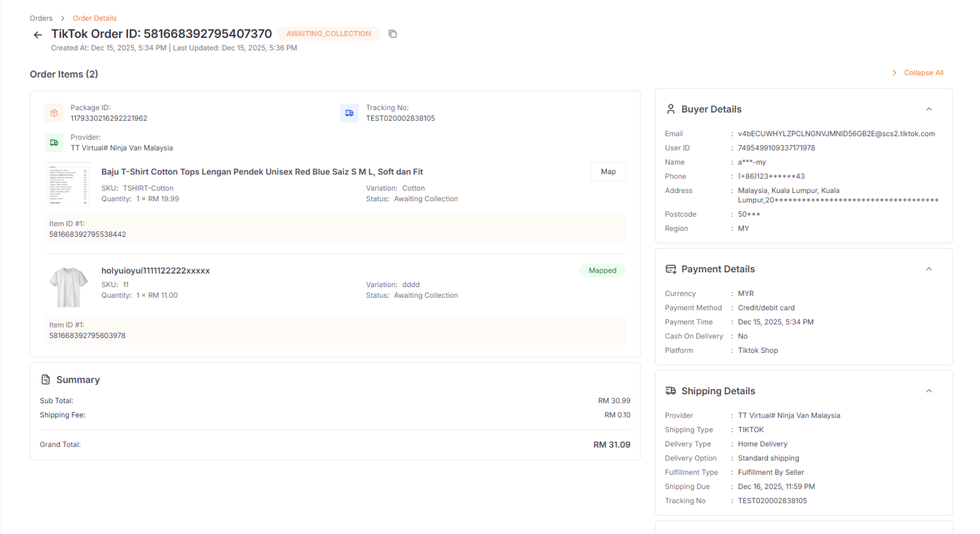Click the back arrow icon
Image resolution: width=980 pixels, height=534 pixels.
[38, 35]
